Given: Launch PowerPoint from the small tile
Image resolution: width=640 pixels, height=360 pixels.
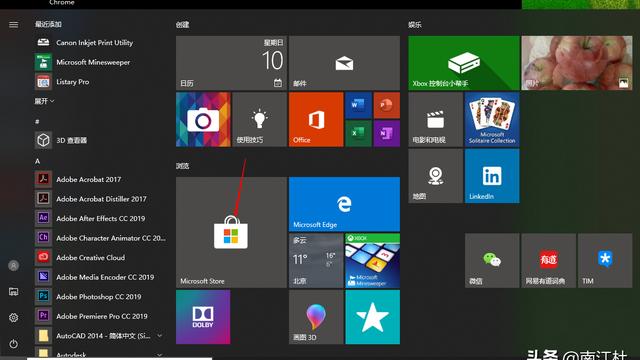Looking at the screenshot, I should point(387,105).
